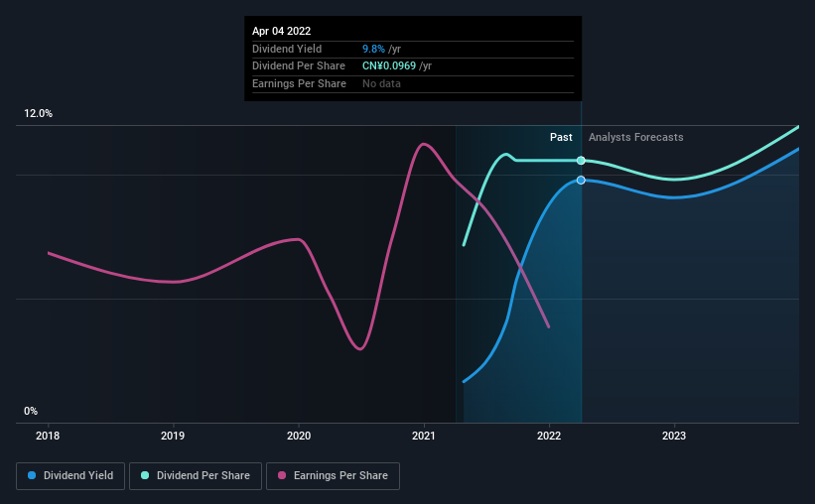Click the 2023 x-axis label
815x504 pixels.
click(674, 436)
